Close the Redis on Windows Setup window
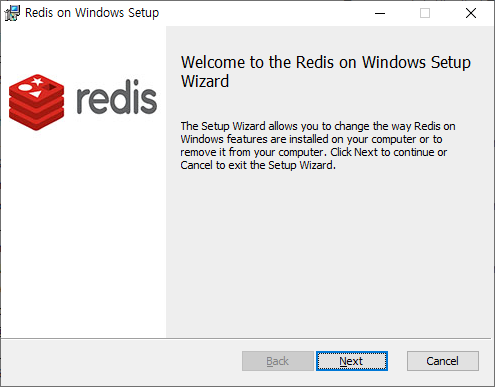 point(471,13)
